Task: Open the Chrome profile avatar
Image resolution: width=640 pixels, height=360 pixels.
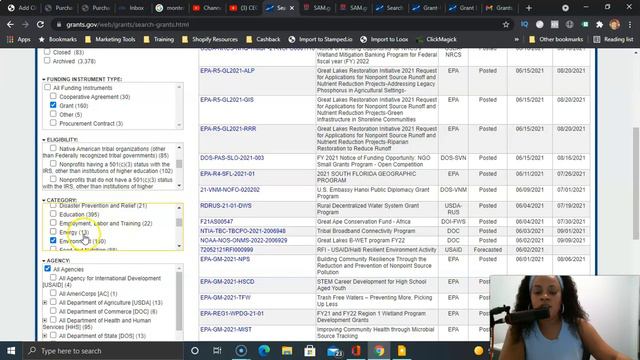Action: click(x=614, y=24)
